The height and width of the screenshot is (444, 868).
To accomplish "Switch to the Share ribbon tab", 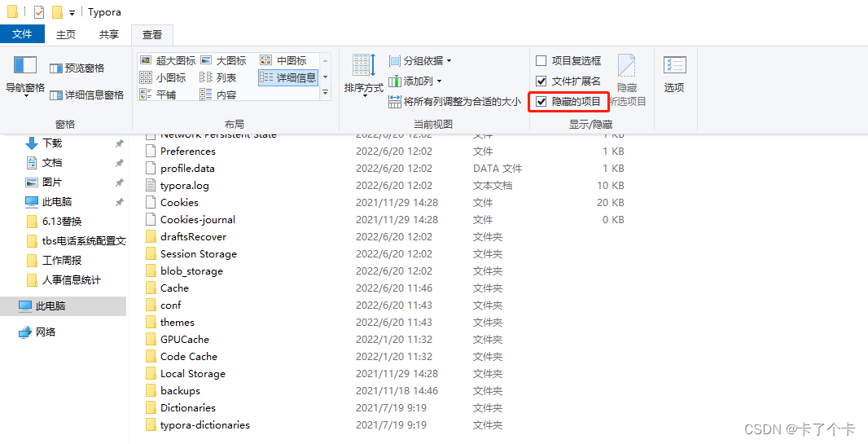I will coord(109,34).
